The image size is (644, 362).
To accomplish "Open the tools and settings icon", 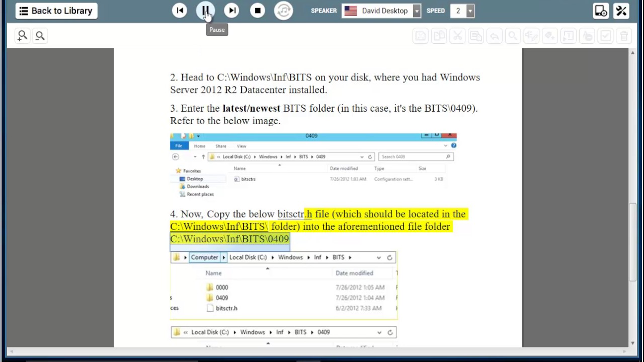I will click(621, 11).
